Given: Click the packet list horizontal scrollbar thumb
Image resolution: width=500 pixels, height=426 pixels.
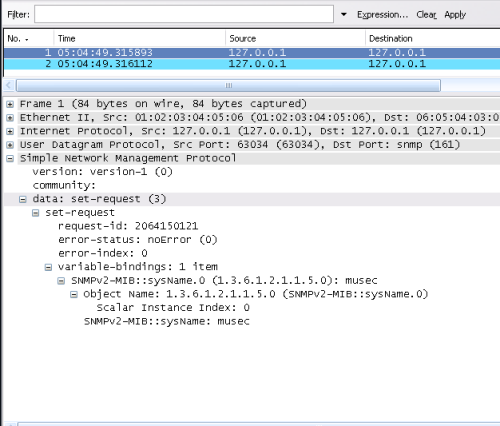Looking at the screenshot, I should (228, 85).
